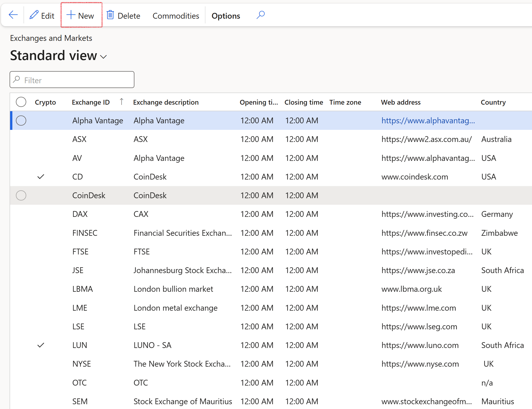Screen dimensions: 532x409
Task: Select the FTSE exchange ID cell
Action: coord(80,252)
